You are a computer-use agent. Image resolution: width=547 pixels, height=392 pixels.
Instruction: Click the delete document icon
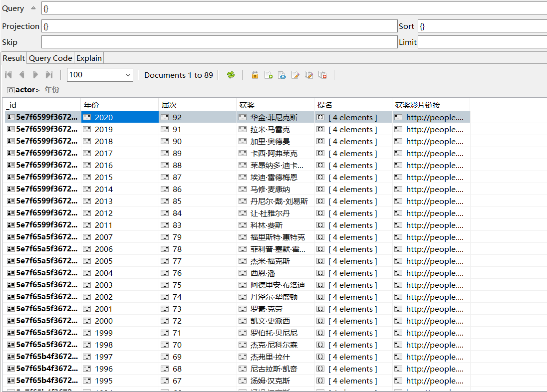pos(322,75)
